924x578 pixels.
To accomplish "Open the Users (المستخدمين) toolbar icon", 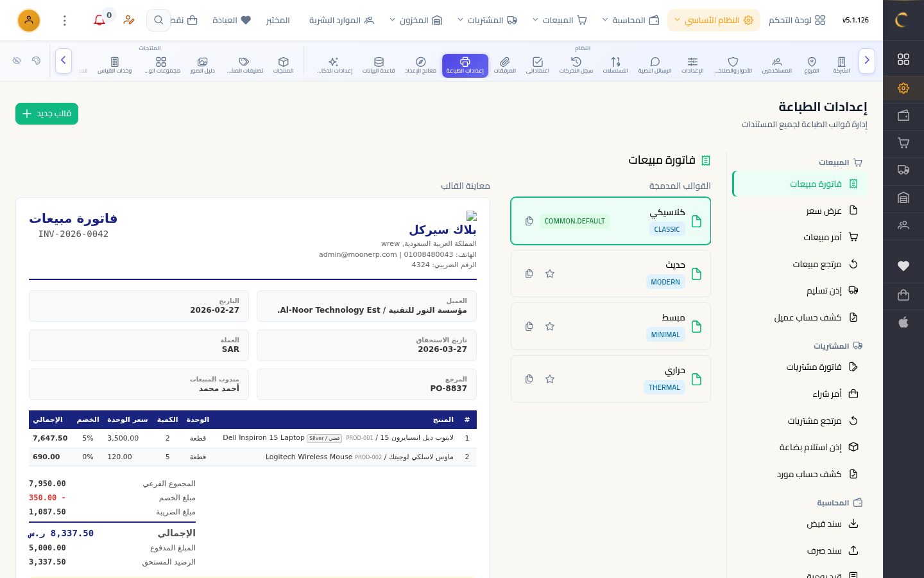I will [777, 65].
